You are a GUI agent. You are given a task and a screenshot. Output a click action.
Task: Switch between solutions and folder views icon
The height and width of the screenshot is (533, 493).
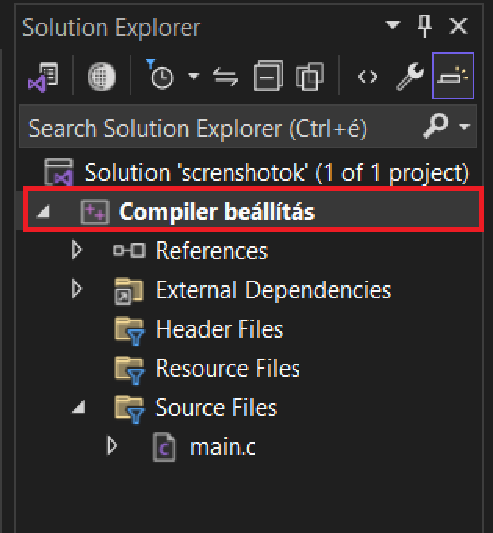click(x=43, y=76)
